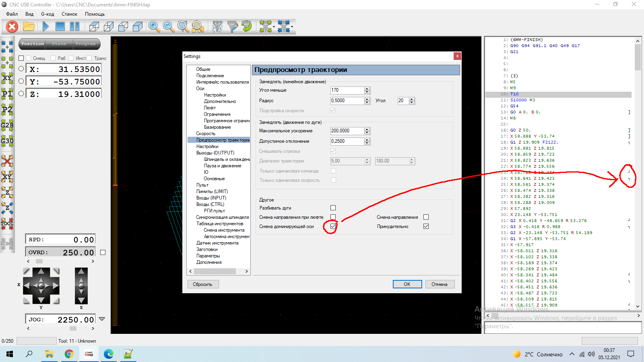Toggle 'Смена направления при люфте' checkbox
644x362 pixels.
click(333, 217)
